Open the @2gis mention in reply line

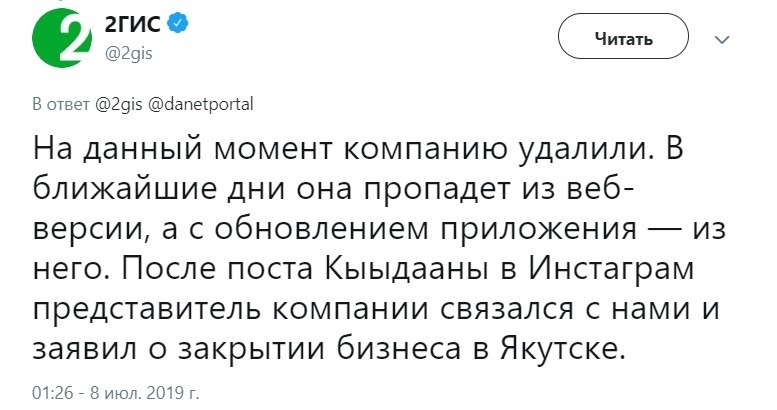(120, 102)
